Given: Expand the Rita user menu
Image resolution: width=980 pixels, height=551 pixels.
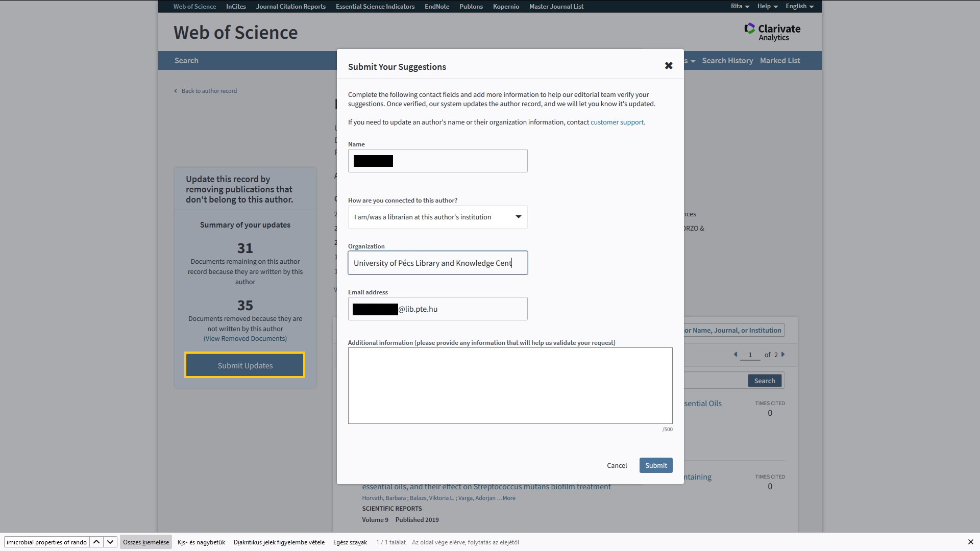Looking at the screenshot, I should pyautogui.click(x=740, y=6).
